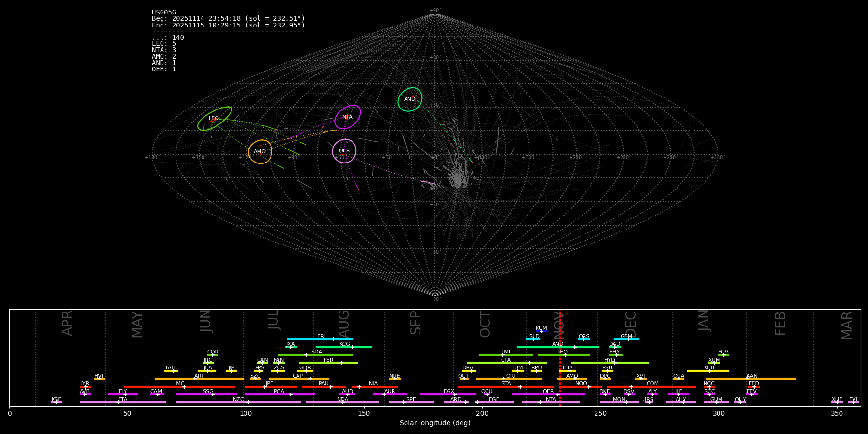Click the KCG shower label in timeline
Screen dimensions: 868x434
click(345, 344)
